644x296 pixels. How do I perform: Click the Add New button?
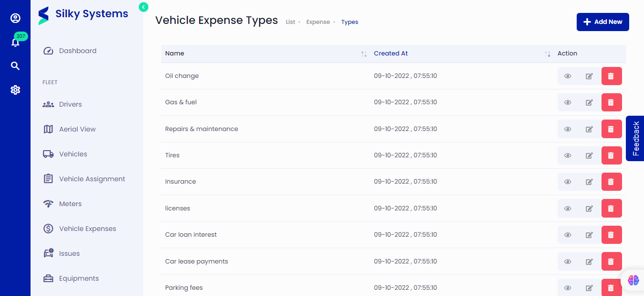tap(602, 22)
